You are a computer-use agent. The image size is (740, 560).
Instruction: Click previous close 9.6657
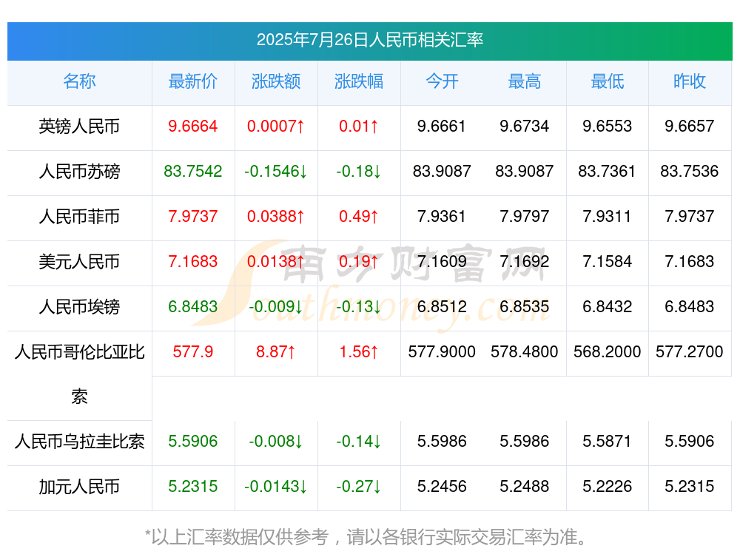point(690,126)
